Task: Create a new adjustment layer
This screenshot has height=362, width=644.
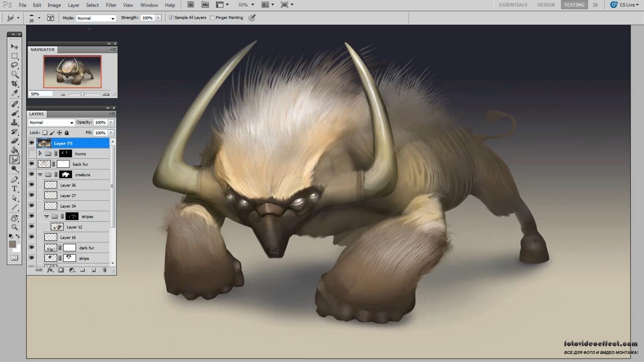Action: [x=71, y=270]
